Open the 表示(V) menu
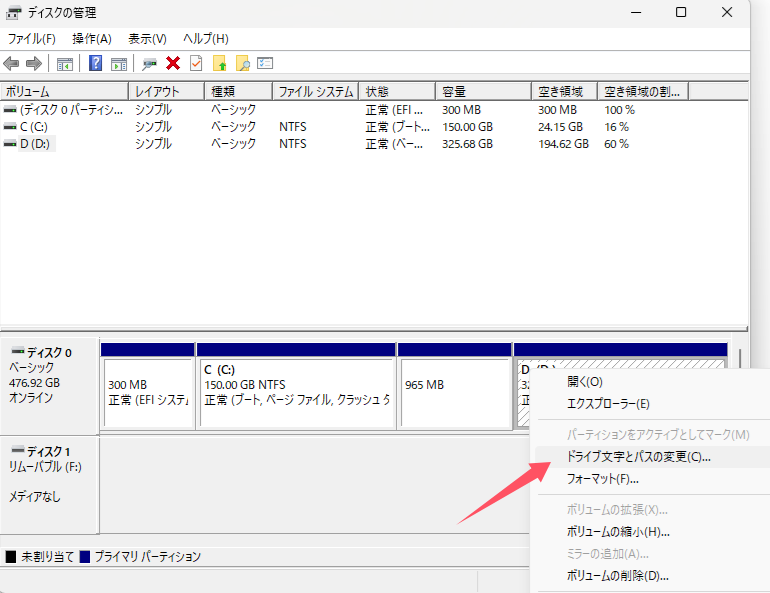770x593 pixels. point(147,38)
